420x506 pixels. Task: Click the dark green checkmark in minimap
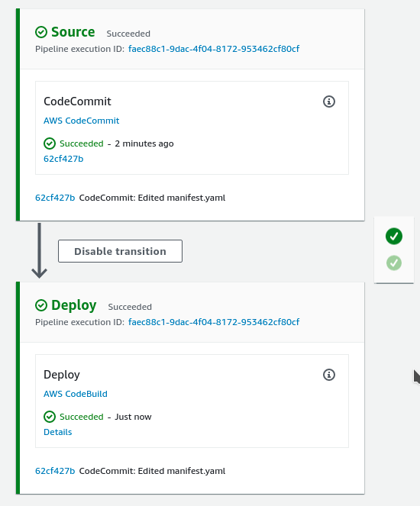click(x=394, y=237)
